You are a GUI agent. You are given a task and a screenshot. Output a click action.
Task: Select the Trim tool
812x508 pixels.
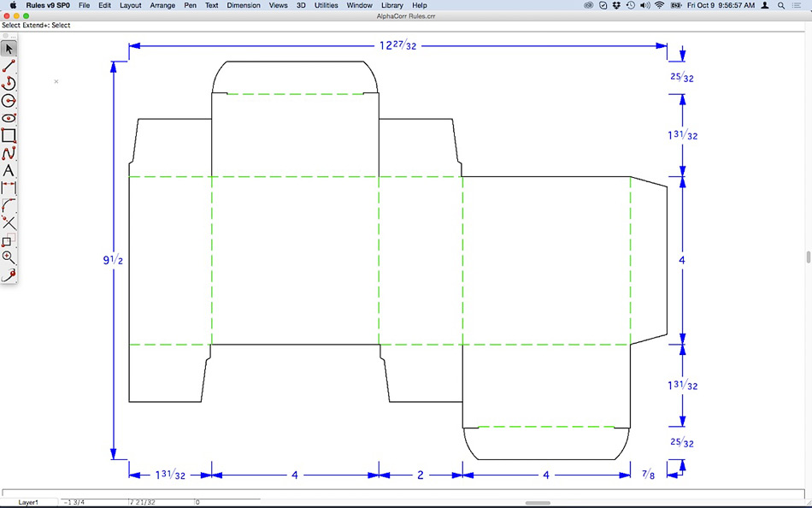coord(9,222)
